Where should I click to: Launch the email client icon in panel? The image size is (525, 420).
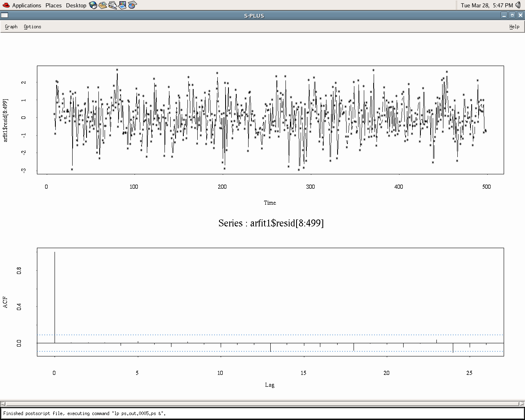click(x=103, y=5)
